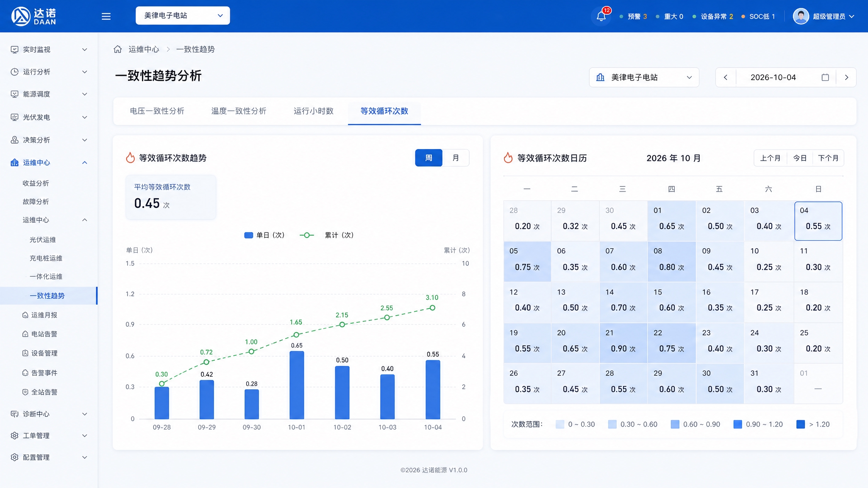Expand the 光伏发电 sidebar chevron
The height and width of the screenshot is (488, 868).
pos(84,117)
